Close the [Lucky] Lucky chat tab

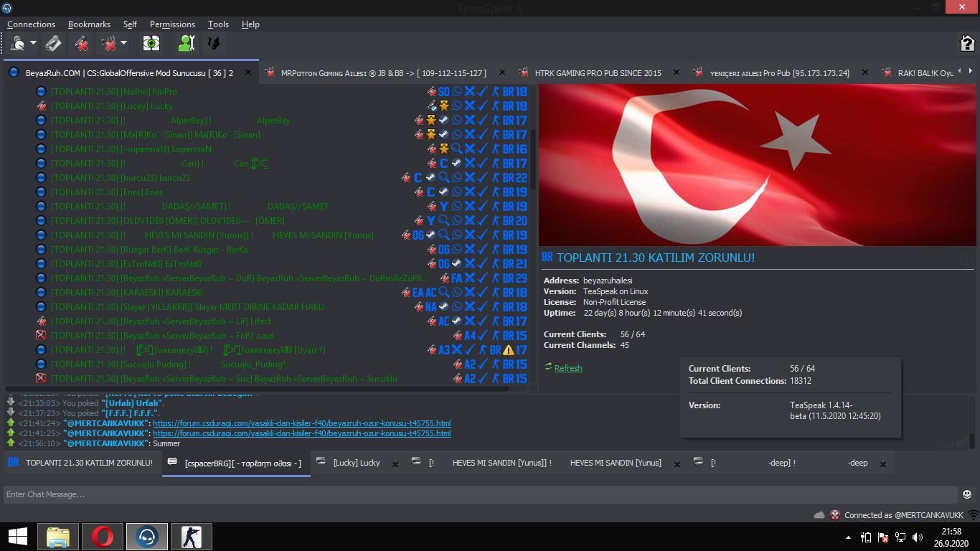pos(394,465)
